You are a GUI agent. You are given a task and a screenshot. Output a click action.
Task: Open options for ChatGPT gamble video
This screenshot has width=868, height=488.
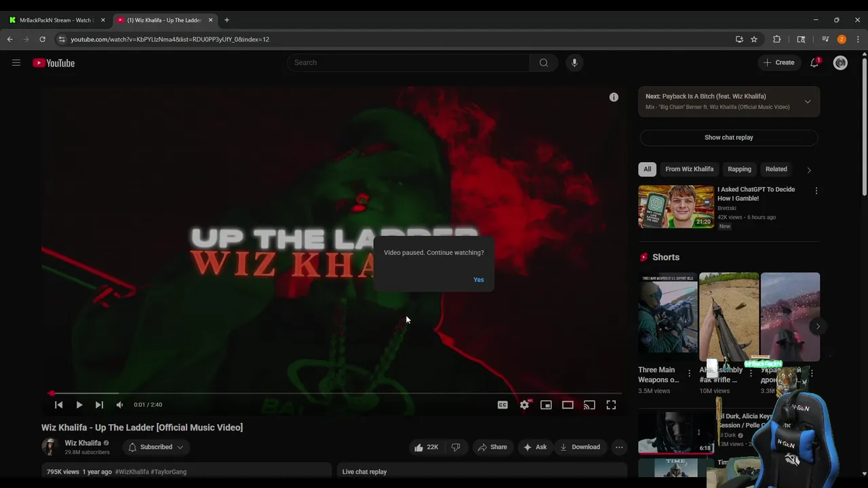coord(816,191)
